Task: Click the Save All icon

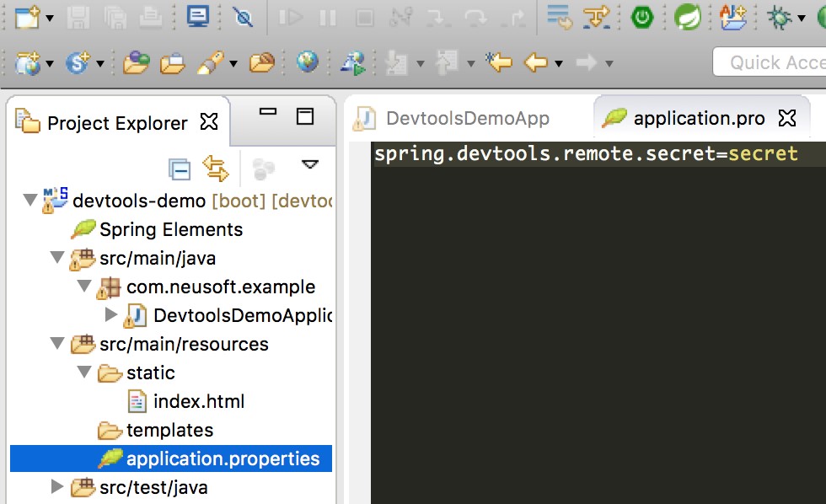Action: tap(115, 18)
